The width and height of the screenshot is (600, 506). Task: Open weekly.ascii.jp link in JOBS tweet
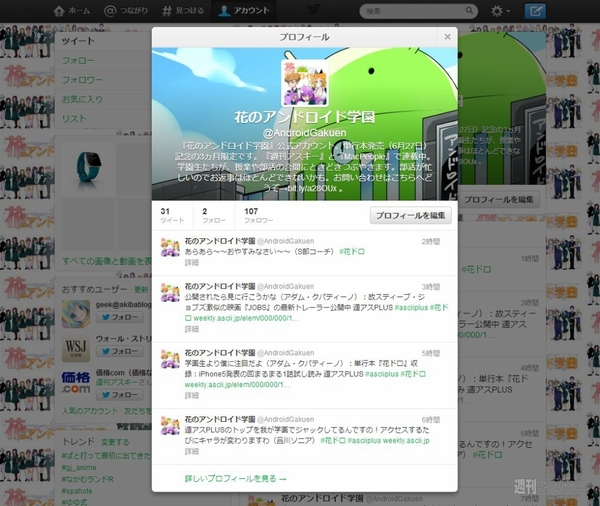tap(246, 318)
